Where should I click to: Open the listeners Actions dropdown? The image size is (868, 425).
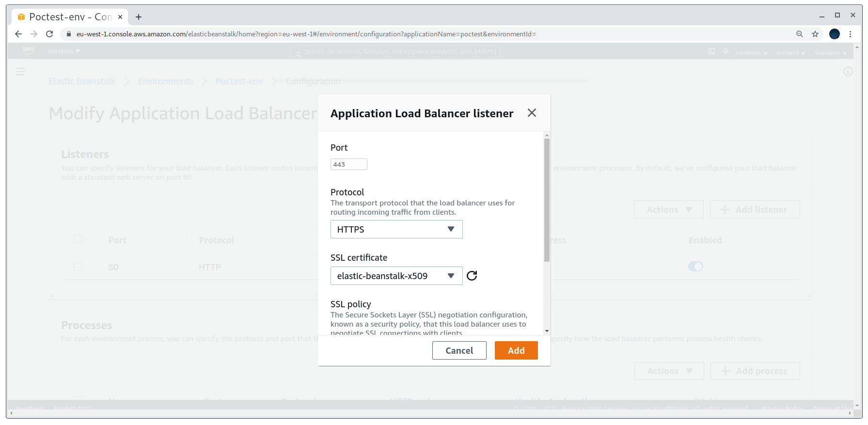(669, 209)
